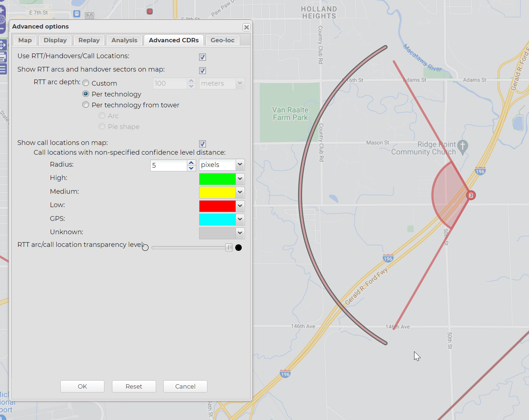Click the transparency level slider handle
Screen dimensions: 529x420
[229, 248]
